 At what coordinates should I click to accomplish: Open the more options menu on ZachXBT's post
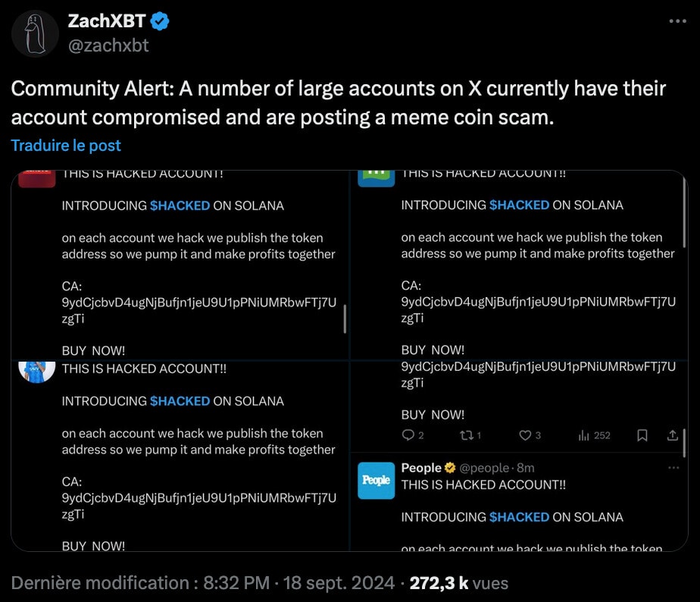677,21
